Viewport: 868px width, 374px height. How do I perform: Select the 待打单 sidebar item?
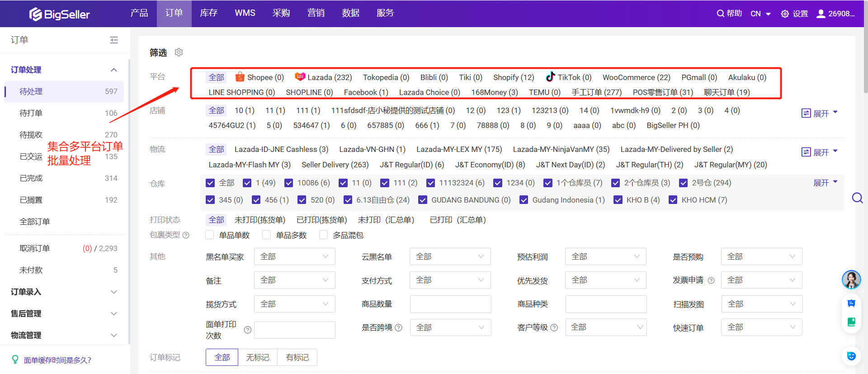click(x=31, y=113)
